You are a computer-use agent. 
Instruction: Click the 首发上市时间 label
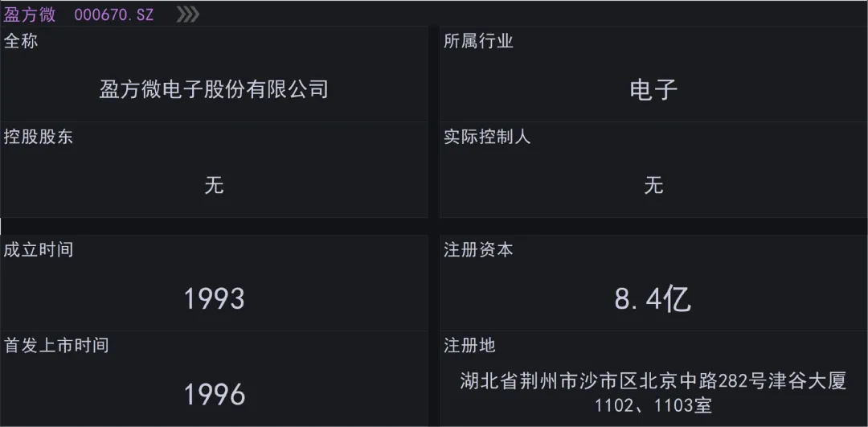pyautogui.click(x=56, y=346)
